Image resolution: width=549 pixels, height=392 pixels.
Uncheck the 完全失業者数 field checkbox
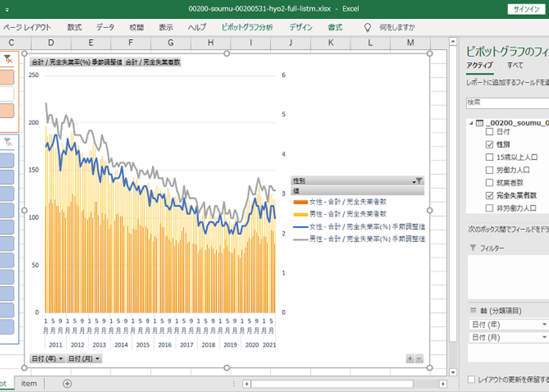tap(490, 195)
